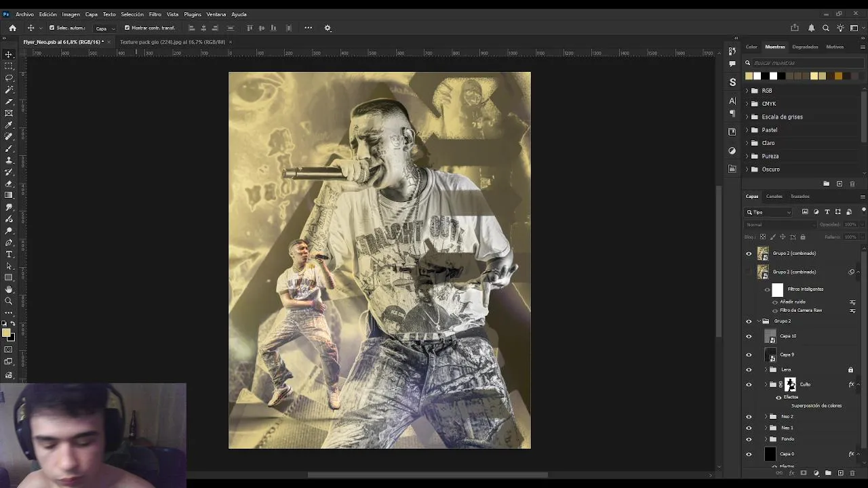Hide the Fondo group
This screenshot has width=868, height=488.
click(x=749, y=439)
